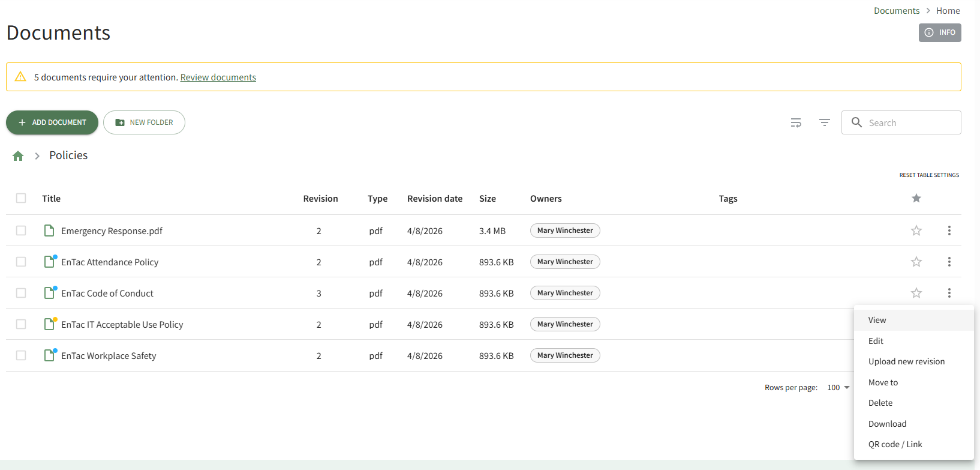
Task: Click the favorites star column header
Action: (x=916, y=199)
